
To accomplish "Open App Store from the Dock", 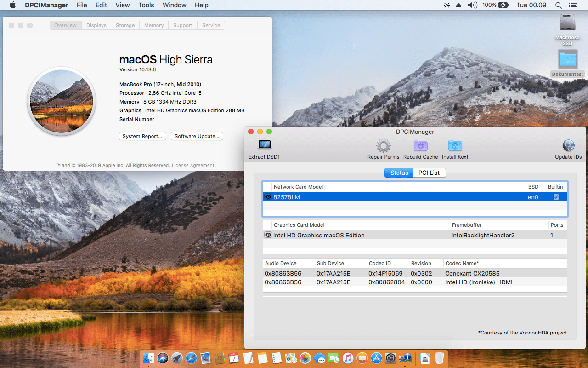I will (x=376, y=358).
